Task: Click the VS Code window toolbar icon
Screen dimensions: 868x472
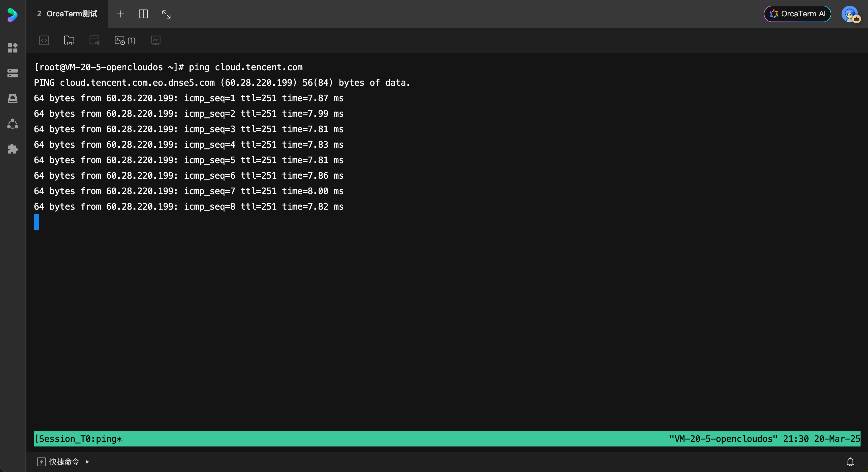Action: click(94, 40)
